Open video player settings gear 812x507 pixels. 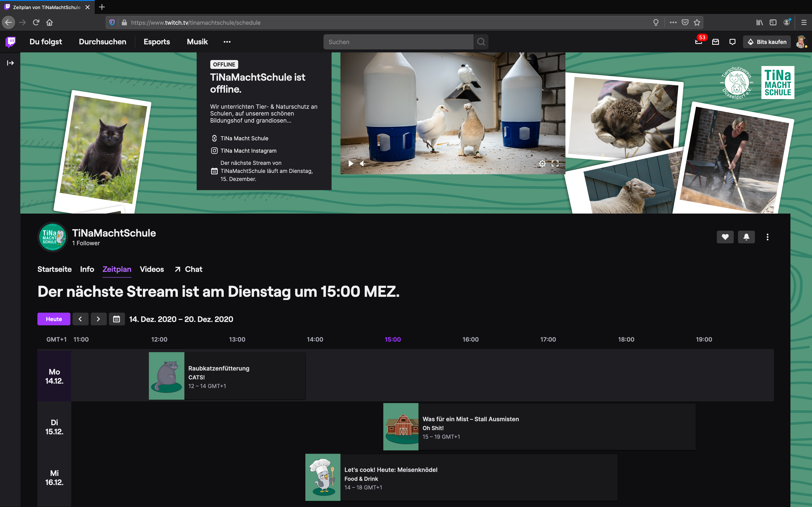point(542,164)
